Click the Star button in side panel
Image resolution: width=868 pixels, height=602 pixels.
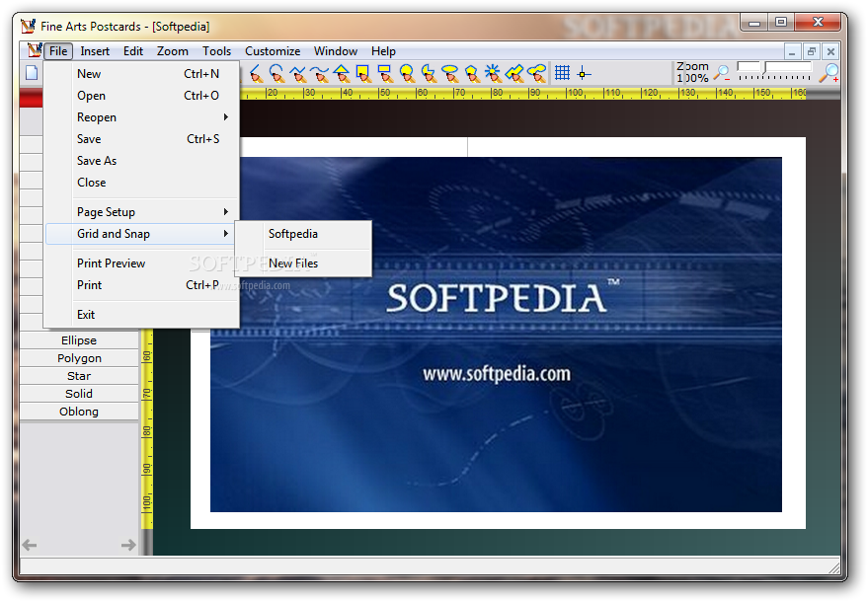(x=79, y=376)
